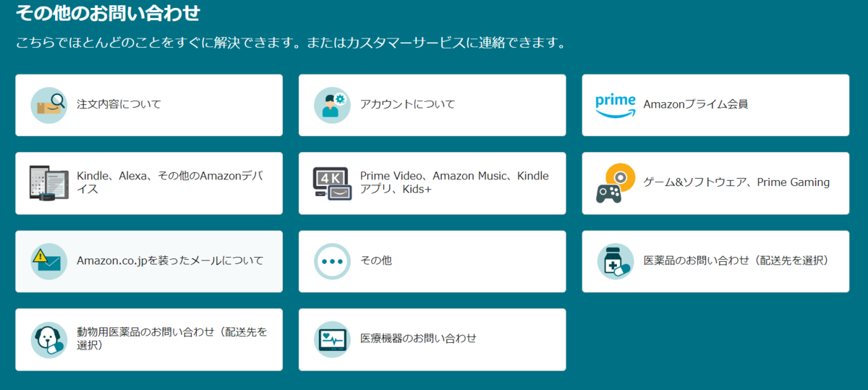This screenshot has width=868, height=390.
Task: Click the package magnifier icon for 注文内容について
Action: tap(49, 105)
